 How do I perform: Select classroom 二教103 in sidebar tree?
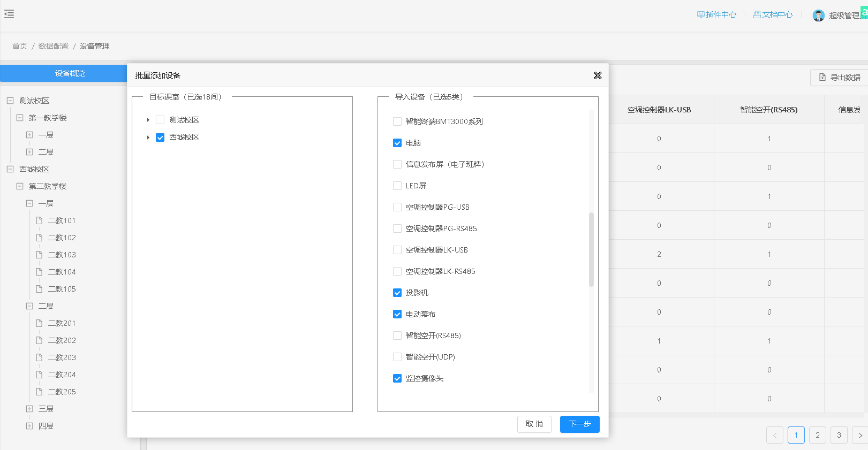pos(62,255)
